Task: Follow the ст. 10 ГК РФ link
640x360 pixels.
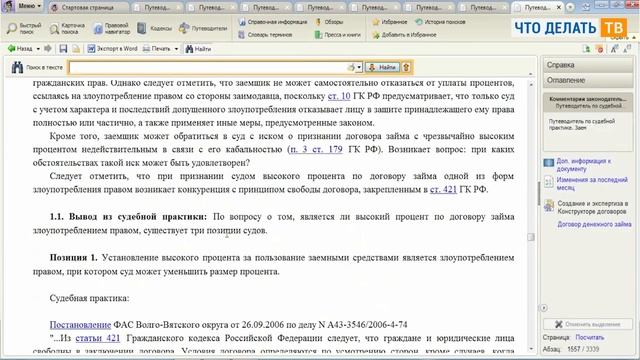Action: 339,96
